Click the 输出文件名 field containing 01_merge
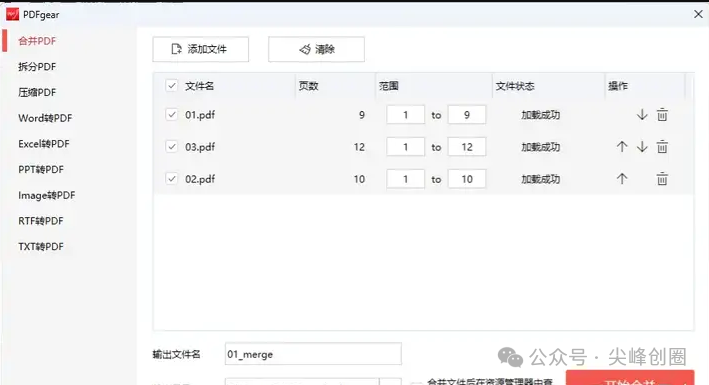 pos(313,354)
